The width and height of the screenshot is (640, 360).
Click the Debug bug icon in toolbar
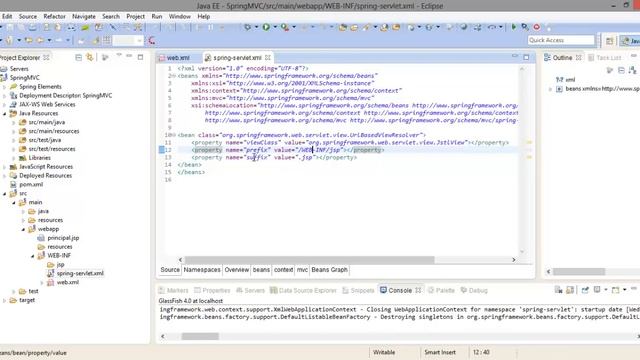[x=247, y=27]
